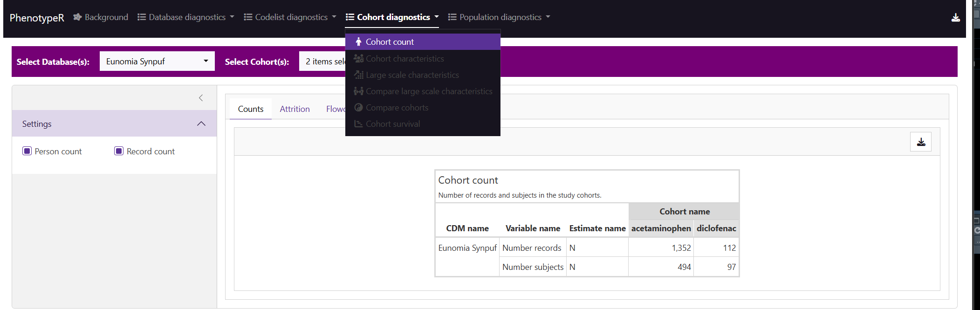Expand the Database diagnostics menu

(x=186, y=17)
